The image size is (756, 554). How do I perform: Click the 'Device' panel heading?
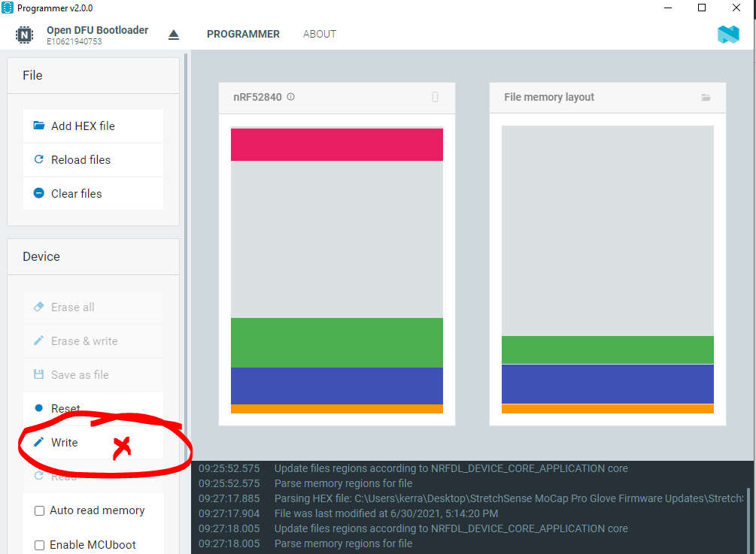click(x=41, y=257)
